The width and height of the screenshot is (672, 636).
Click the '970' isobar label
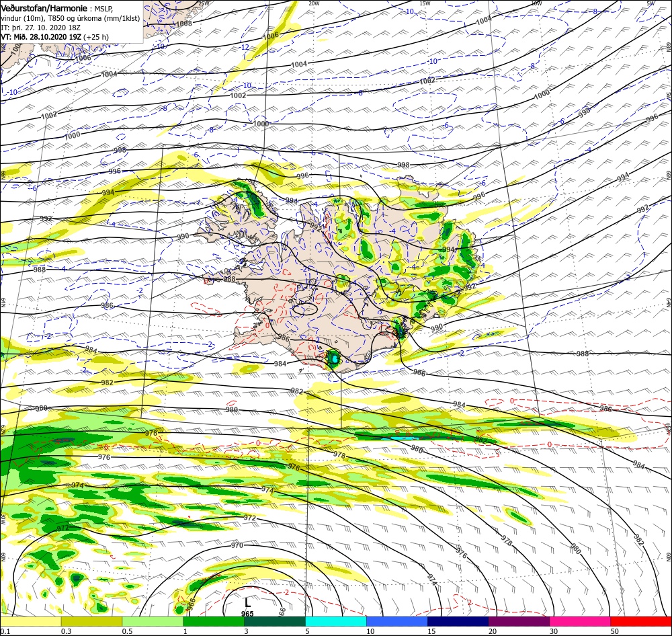click(x=237, y=545)
